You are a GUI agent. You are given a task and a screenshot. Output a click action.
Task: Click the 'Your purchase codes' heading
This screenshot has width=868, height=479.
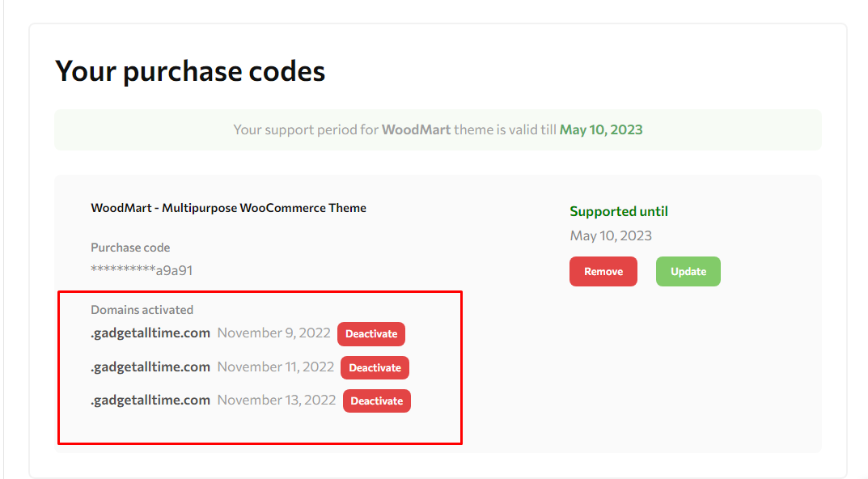click(x=190, y=71)
